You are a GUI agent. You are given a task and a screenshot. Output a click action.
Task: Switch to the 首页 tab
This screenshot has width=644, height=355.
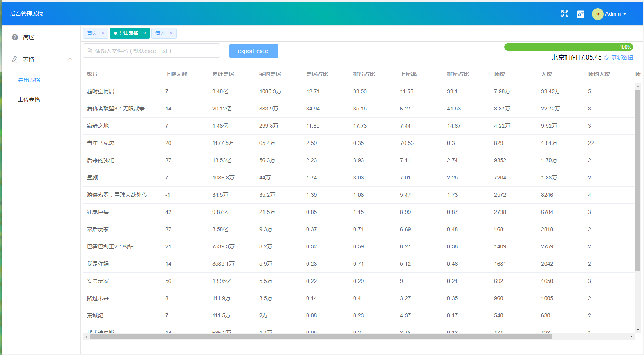point(92,33)
